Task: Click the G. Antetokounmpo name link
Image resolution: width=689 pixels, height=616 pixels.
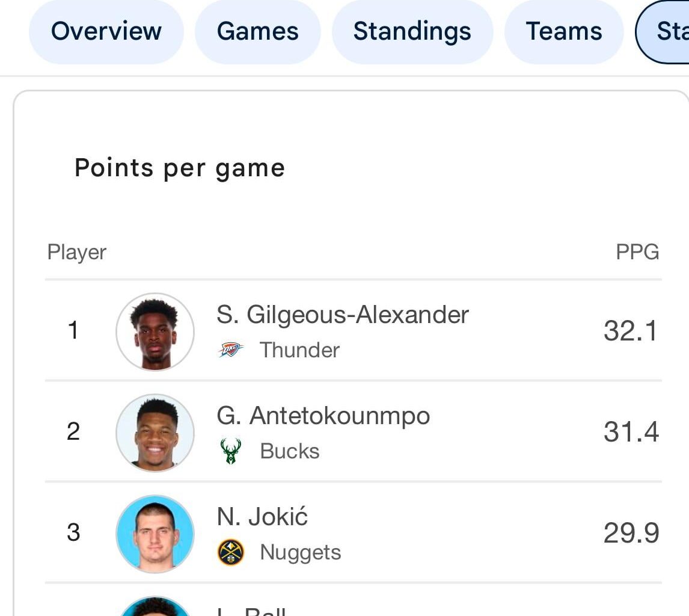Action: click(x=323, y=416)
